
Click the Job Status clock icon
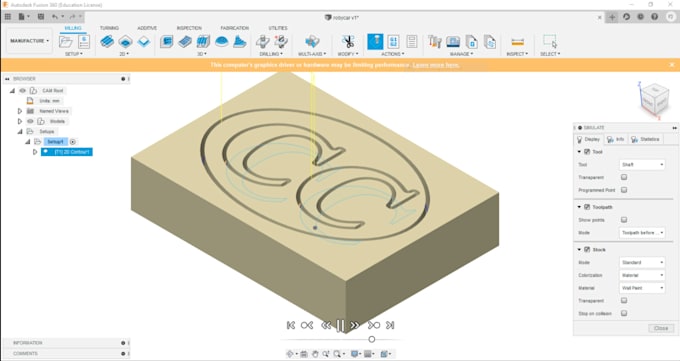pyautogui.click(x=641, y=17)
